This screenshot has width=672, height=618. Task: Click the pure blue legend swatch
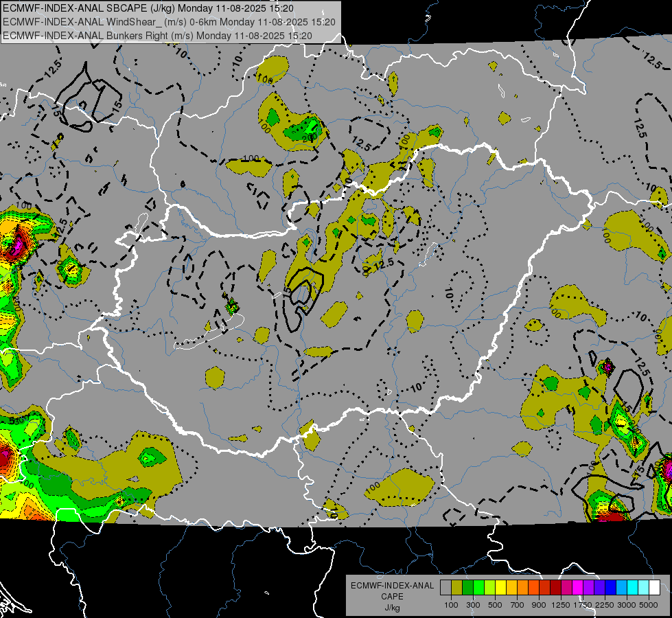point(610,588)
